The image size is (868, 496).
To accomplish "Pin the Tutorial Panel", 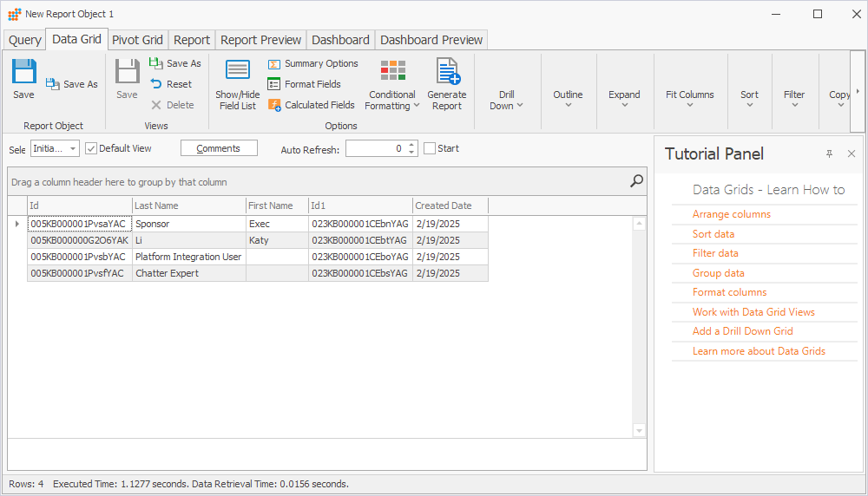I will 829,153.
